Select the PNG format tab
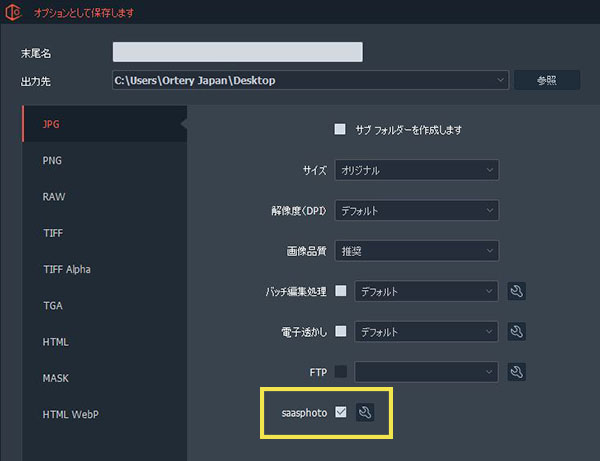This screenshot has width=600, height=461. pyautogui.click(x=54, y=160)
